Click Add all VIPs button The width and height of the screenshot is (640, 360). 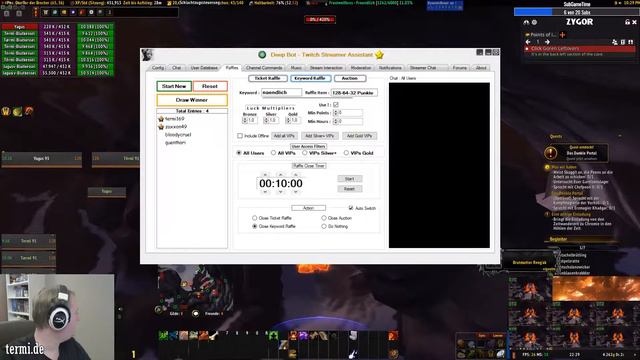pyautogui.click(x=284, y=136)
